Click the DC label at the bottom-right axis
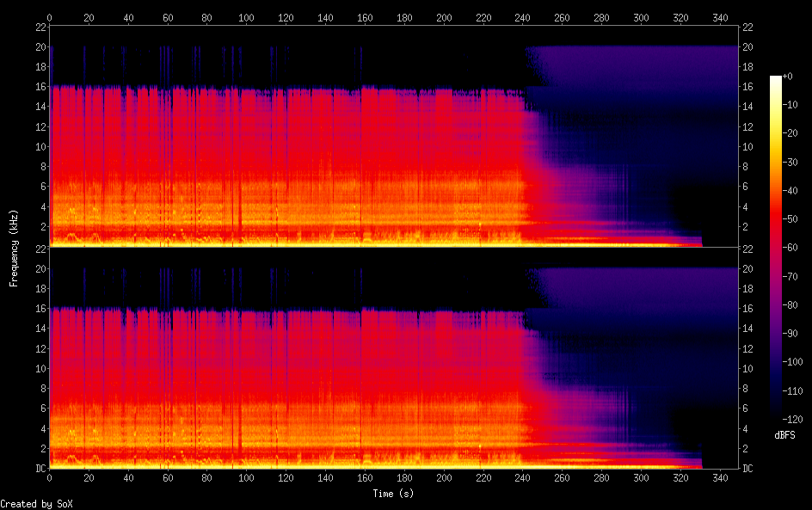812x510 pixels. pyautogui.click(x=748, y=468)
